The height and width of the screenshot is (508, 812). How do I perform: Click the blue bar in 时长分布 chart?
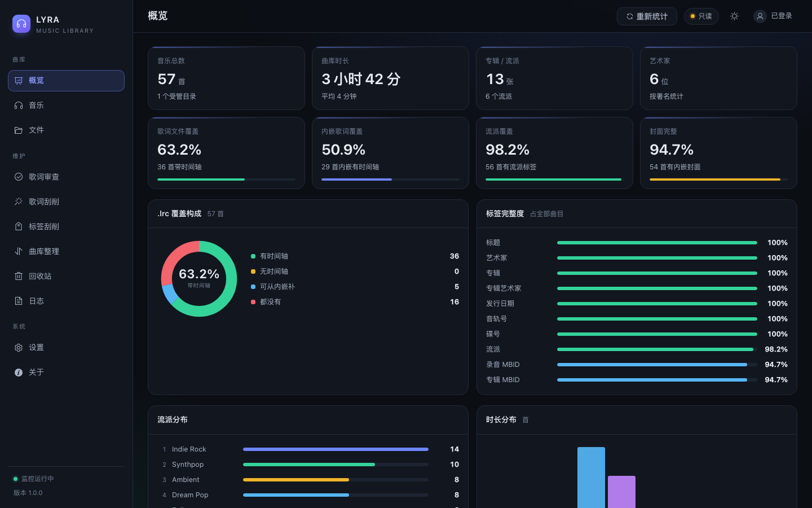click(x=591, y=478)
